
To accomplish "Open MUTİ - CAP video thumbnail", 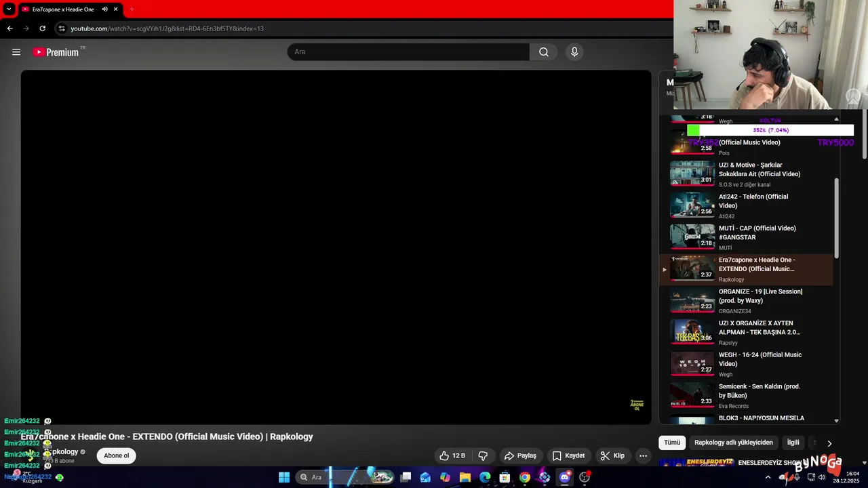I will (x=692, y=237).
